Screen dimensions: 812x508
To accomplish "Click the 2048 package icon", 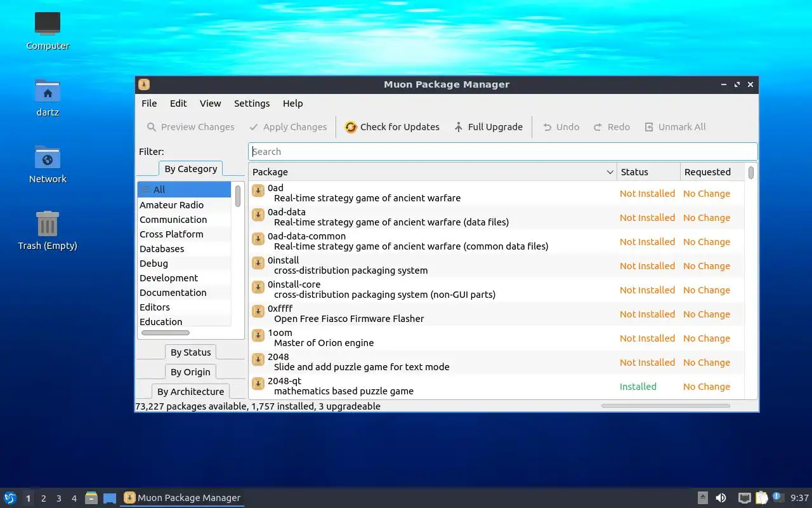I will click(x=258, y=360).
